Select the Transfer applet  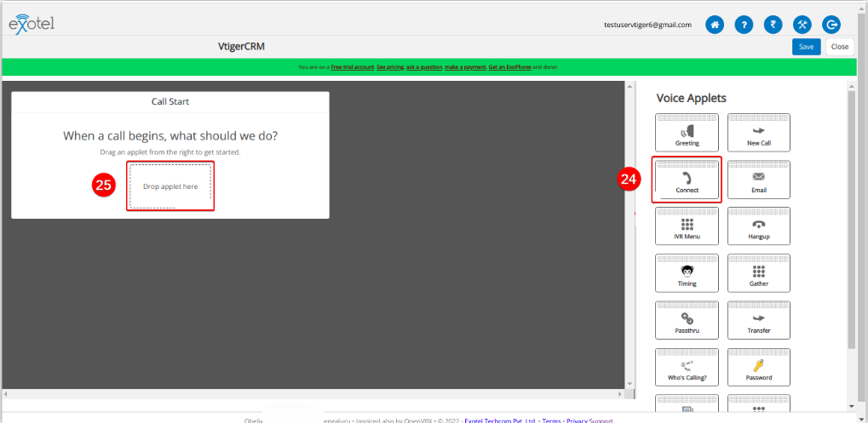click(x=758, y=320)
